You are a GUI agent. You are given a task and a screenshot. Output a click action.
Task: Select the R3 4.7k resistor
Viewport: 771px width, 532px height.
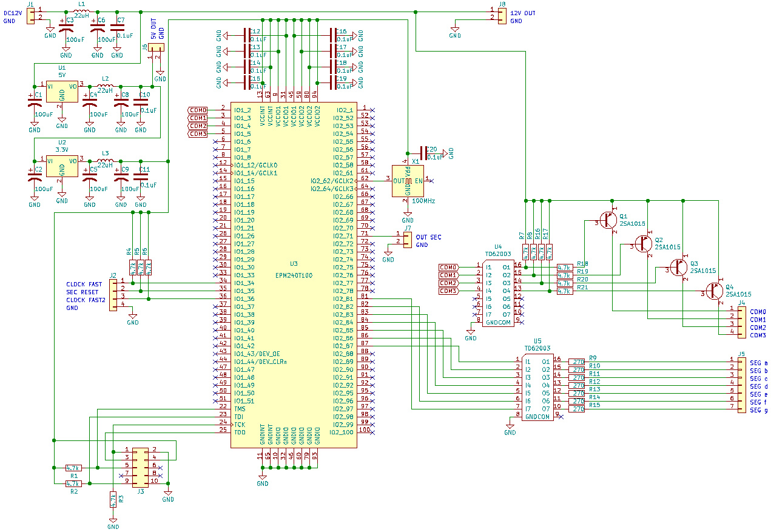click(x=113, y=499)
